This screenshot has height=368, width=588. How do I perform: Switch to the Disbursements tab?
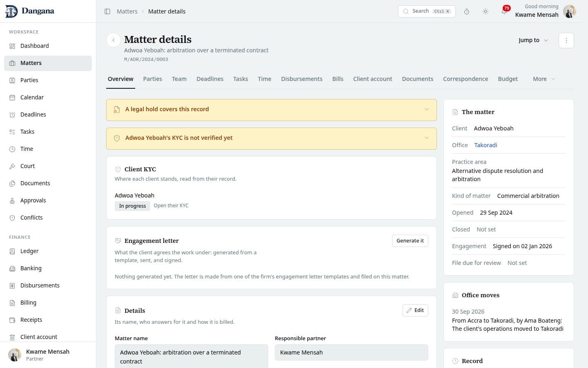[302, 79]
